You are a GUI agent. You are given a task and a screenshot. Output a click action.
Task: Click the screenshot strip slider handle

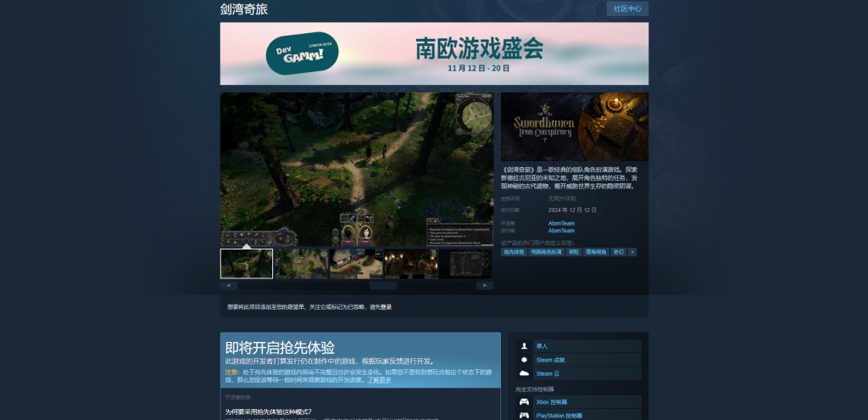383,286
